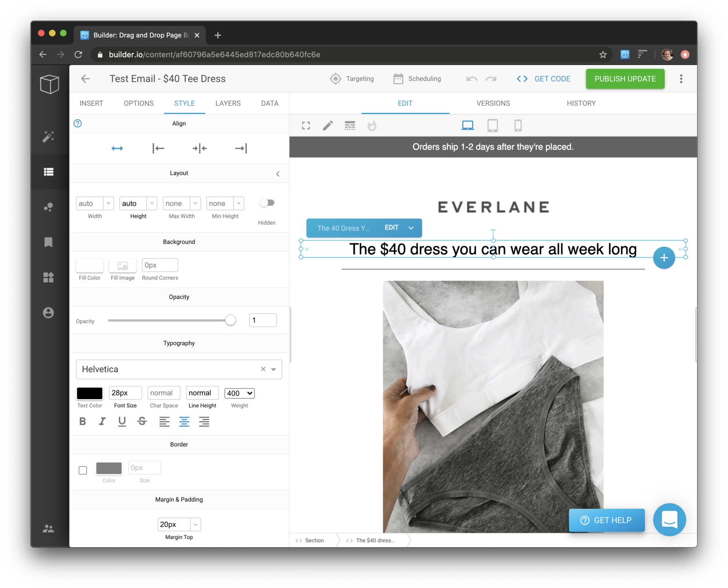Switch to the LAYERS tab
The height and width of the screenshot is (588, 728).
pyautogui.click(x=228, y=103)
